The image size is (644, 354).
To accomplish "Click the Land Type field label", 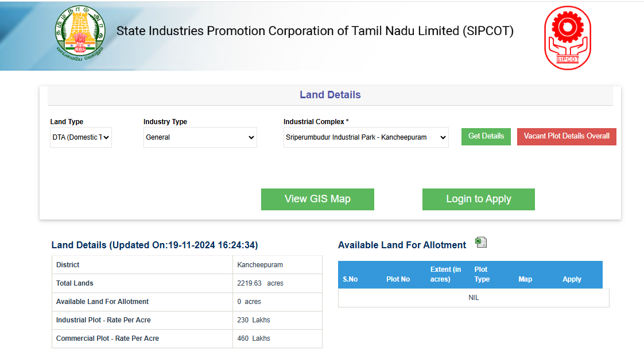I will click(67, 122).
